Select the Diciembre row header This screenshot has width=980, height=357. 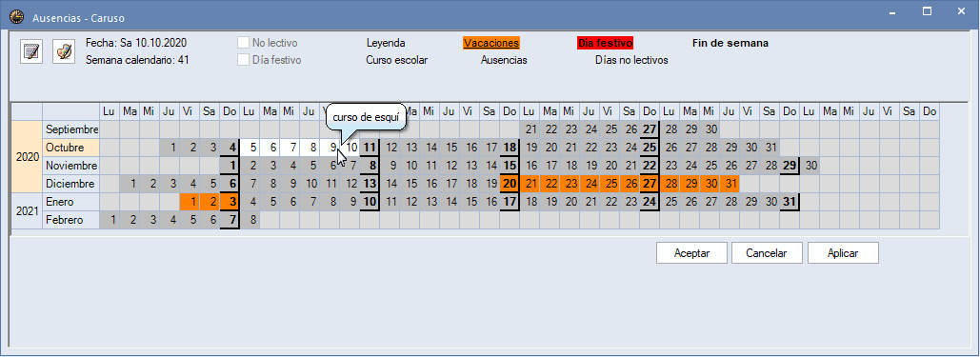coord(71,184)
